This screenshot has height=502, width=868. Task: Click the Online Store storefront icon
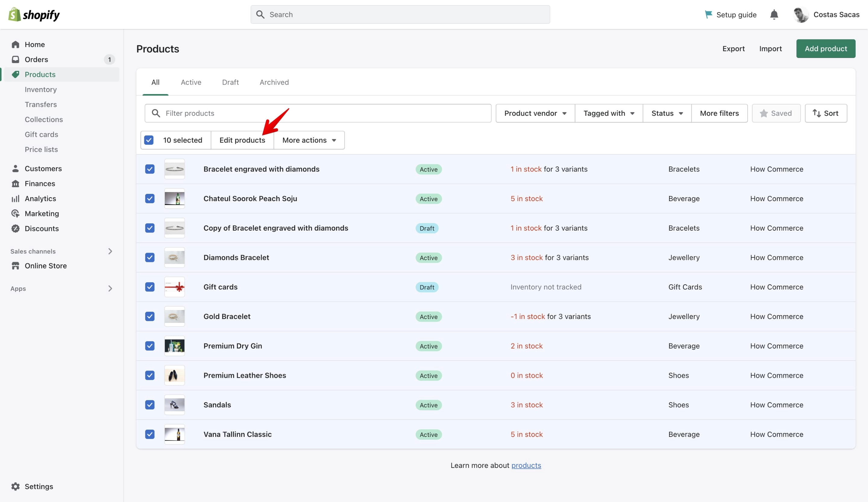pos(15,266)
